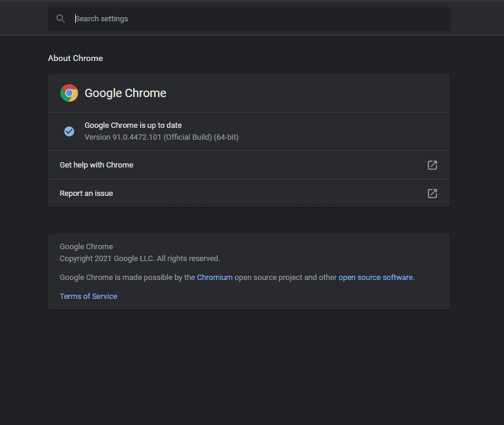504x425 pixels.
Task: Select Report an issue row
Action: pos(249,194)
